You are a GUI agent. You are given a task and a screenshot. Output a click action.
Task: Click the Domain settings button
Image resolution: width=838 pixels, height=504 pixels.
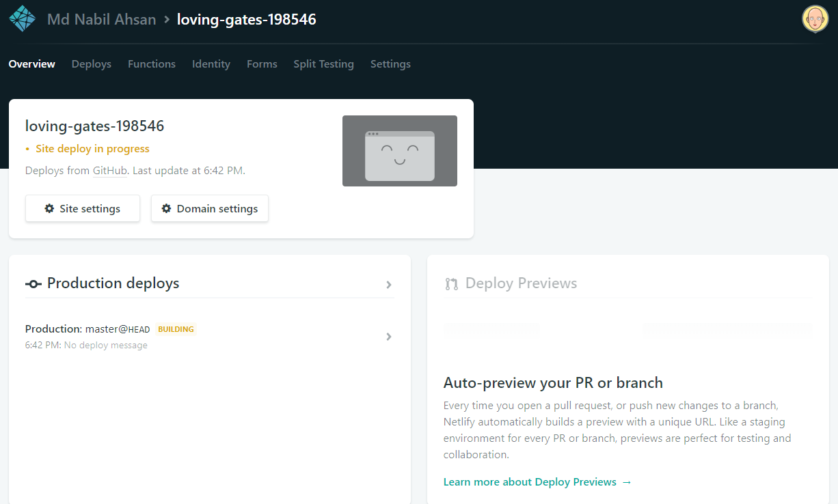[210, 208]
